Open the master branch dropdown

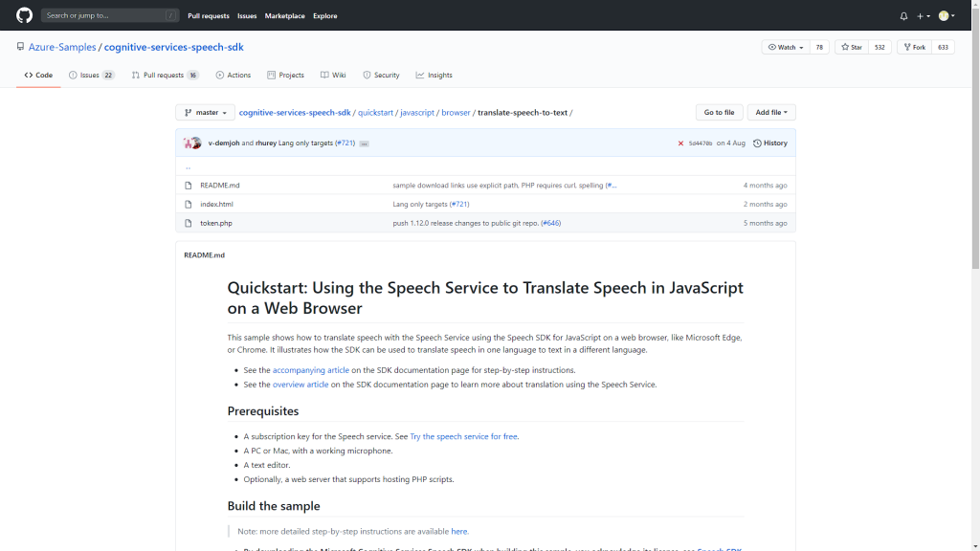[205, 113]
